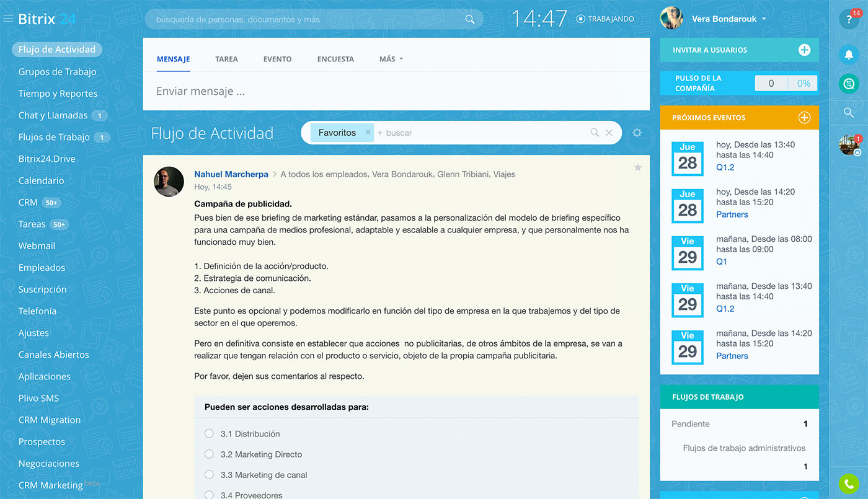The width and height of the screenshot is (868, 499).
Task: Open notifications via the bell icon
Action: (x=849, y=55)
